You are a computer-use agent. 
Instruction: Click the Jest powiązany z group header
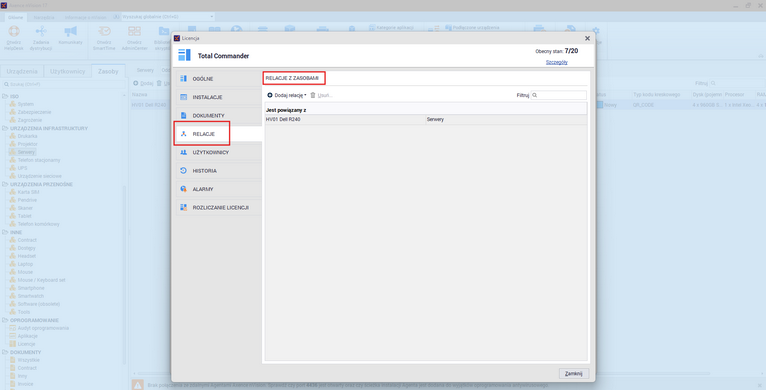(426, 110)
